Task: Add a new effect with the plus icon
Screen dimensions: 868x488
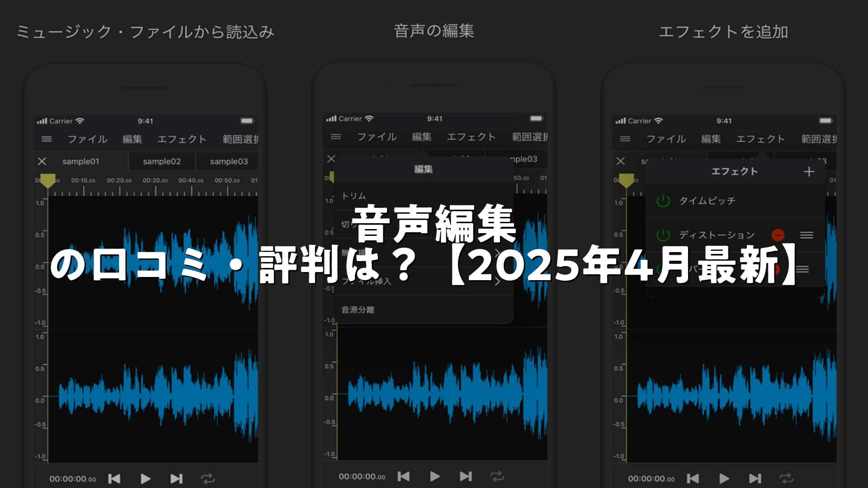Action: pyautogui.click(x=809, y=172)
